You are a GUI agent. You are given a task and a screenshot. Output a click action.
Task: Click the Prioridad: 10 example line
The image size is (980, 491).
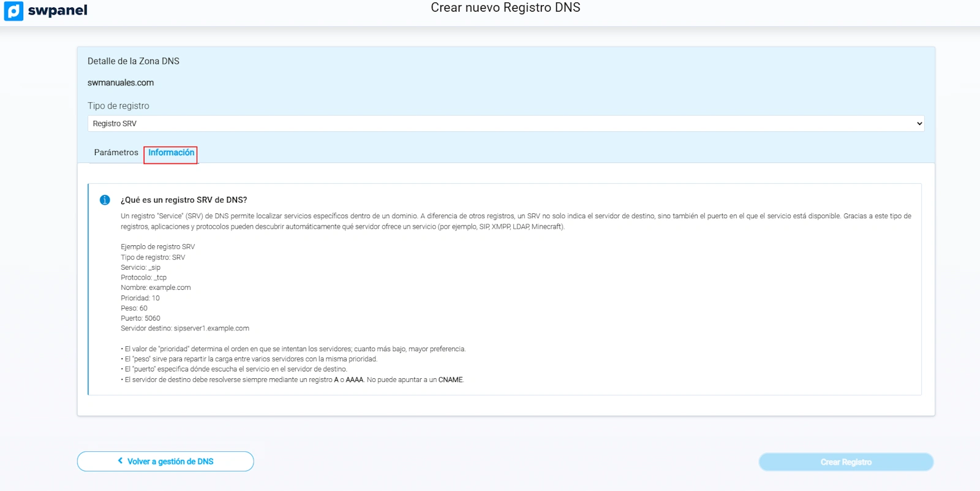[x=140, y=298]
